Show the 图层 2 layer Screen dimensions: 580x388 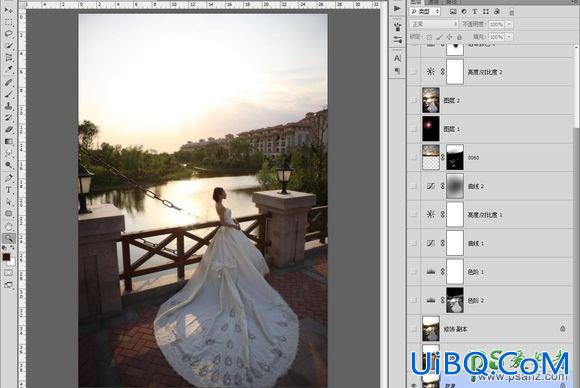414,100
